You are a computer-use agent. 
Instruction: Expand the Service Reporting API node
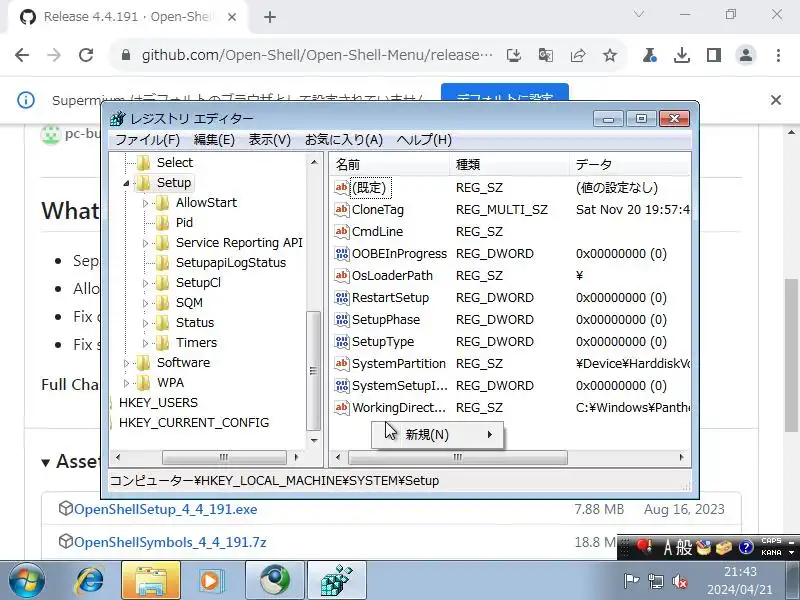point(145,243)
